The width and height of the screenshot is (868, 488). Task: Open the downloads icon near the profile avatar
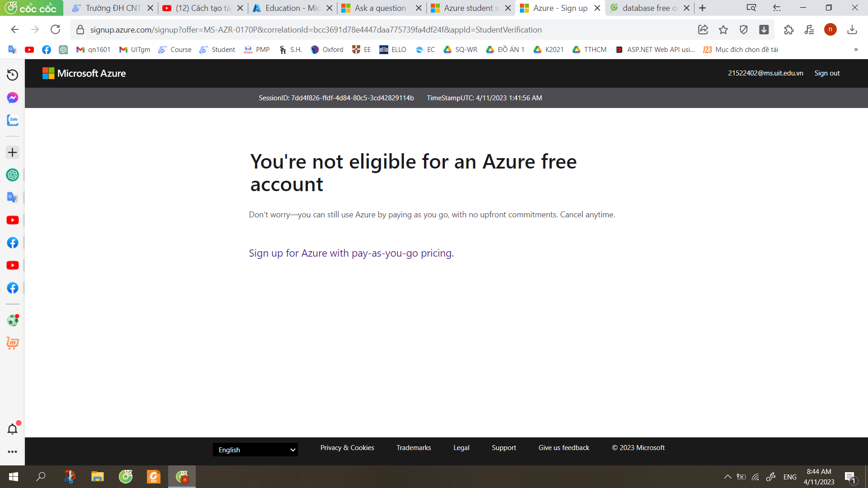point(852,29)
